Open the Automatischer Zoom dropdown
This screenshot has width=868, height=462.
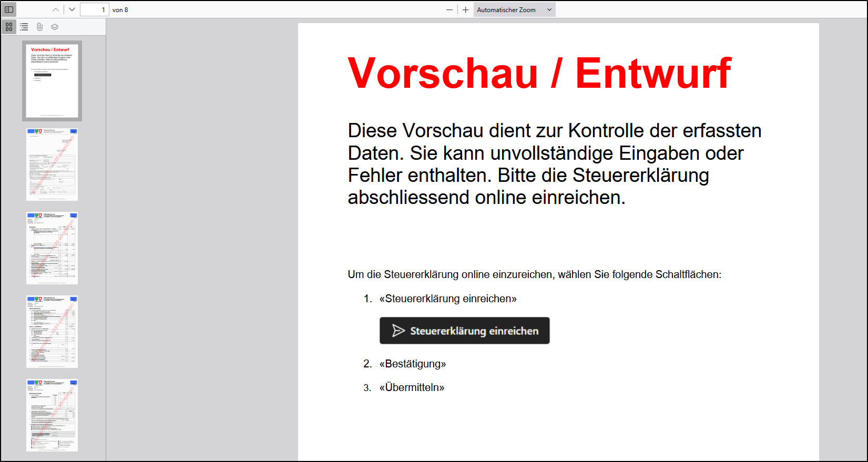[514, 9]
